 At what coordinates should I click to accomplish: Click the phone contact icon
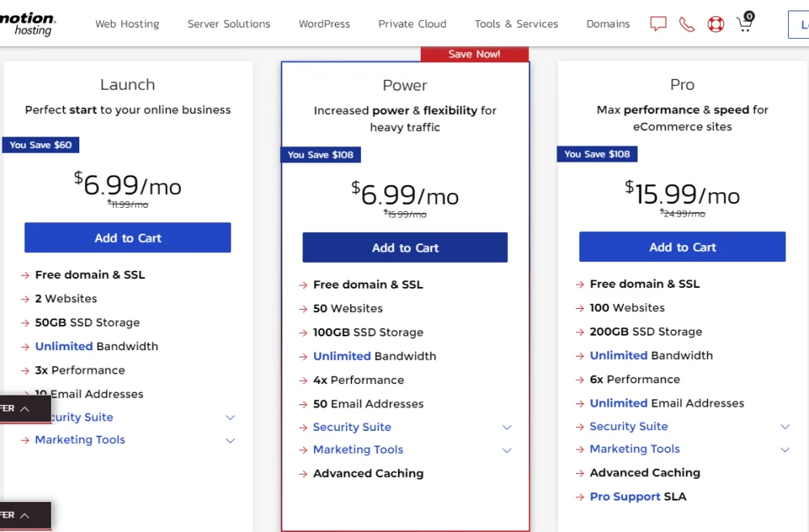pyautogui.click(x=687, y=24)
